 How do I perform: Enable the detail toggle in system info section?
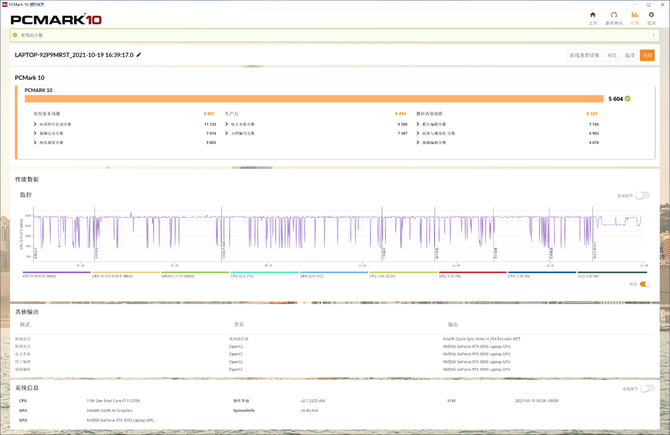[x=647, y=388]
